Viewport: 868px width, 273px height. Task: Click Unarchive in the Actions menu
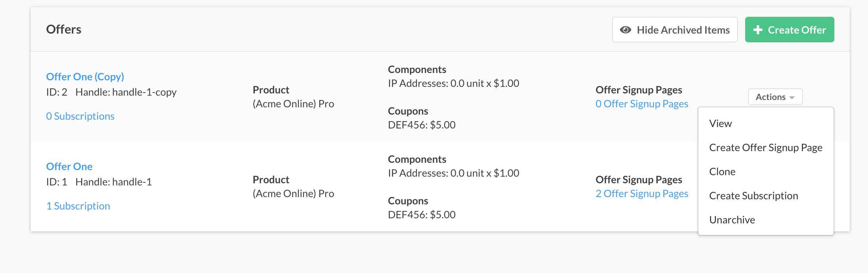pyautogui.click(x=732, y=220)
